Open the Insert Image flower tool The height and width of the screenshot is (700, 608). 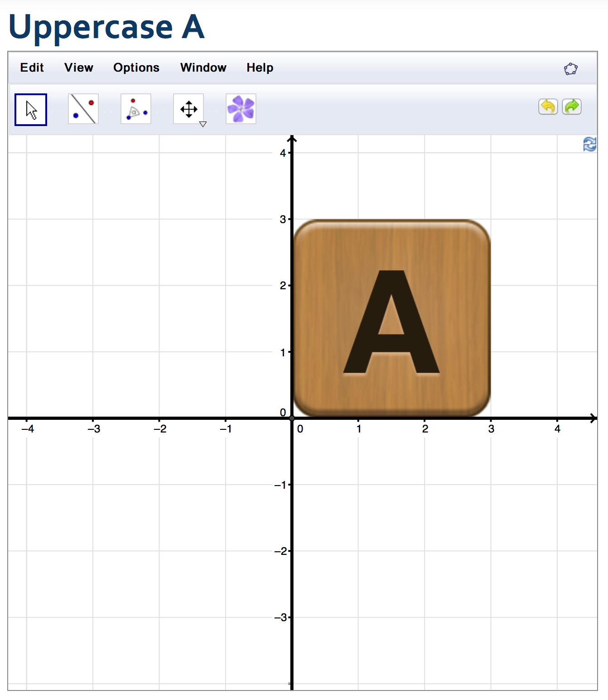tap(241, 109)
